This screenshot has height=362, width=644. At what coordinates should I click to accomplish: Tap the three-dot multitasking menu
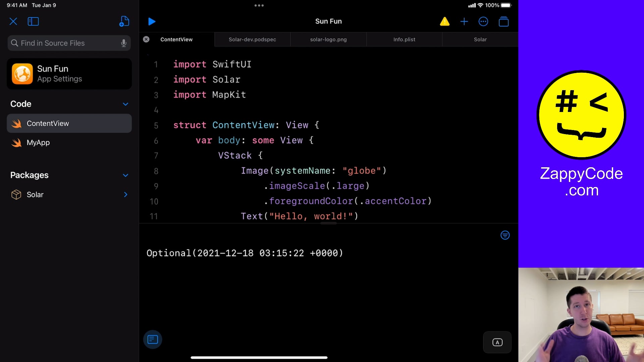point(259,5)
